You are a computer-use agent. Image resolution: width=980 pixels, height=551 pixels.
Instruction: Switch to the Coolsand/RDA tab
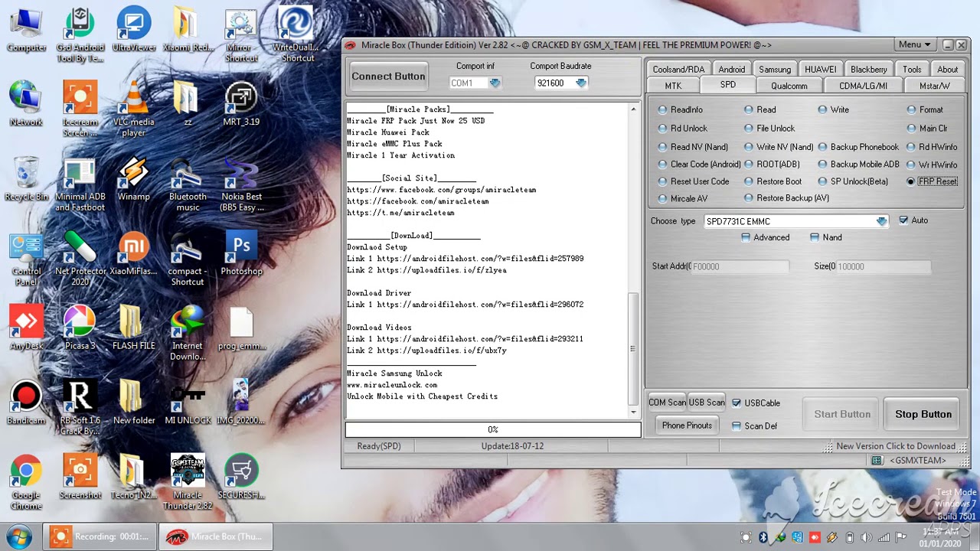[x=678, y=69]
